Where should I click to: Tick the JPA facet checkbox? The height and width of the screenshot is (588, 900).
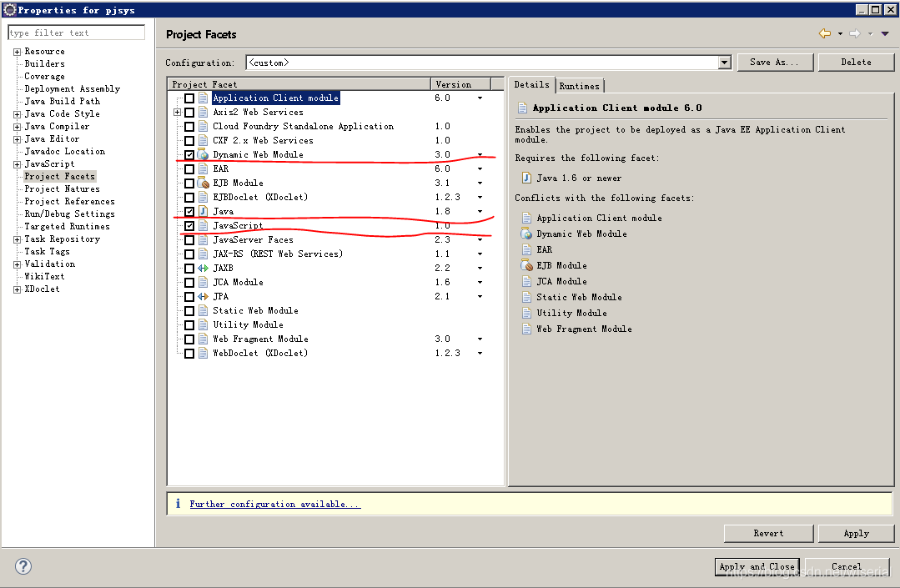pos(189,297)
